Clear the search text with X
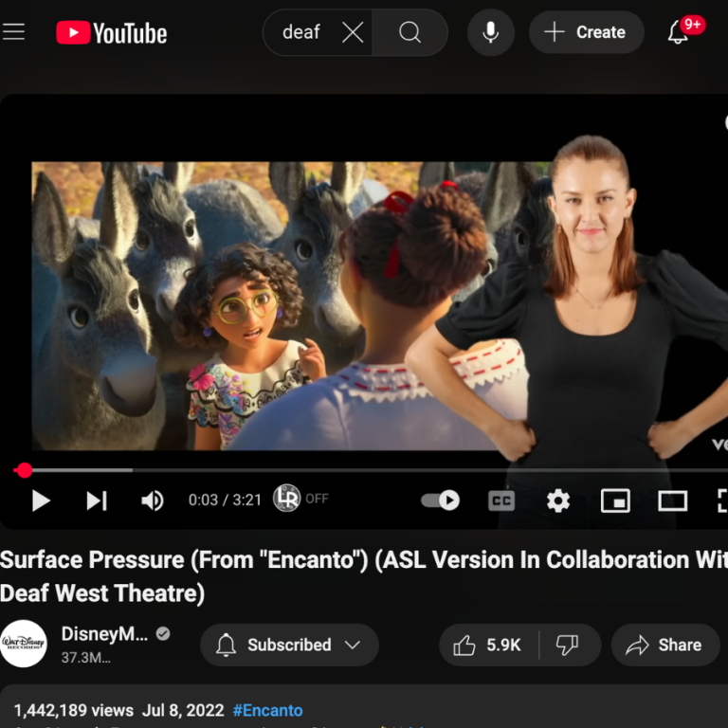This screenshot has height=728, width=728. point(353,33)
